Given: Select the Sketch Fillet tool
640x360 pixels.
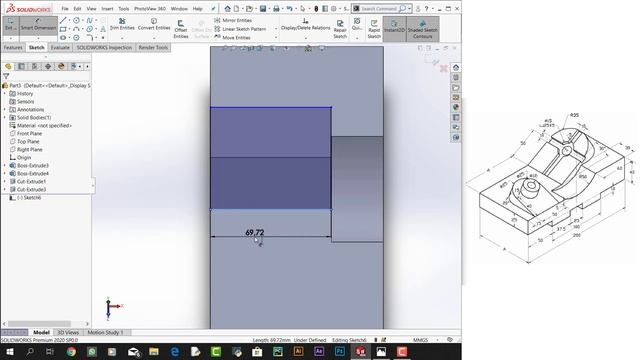Looking at the screenshot, I should pyautogui.click(x=90, y=38).
